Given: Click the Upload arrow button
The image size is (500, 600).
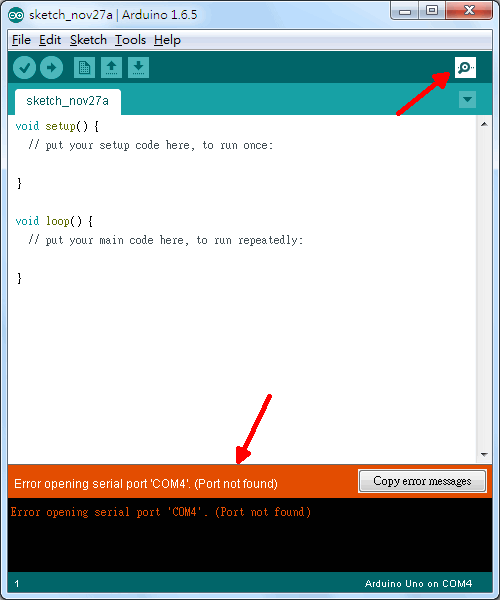Looking at the screenshot, I should pos(52,68).
